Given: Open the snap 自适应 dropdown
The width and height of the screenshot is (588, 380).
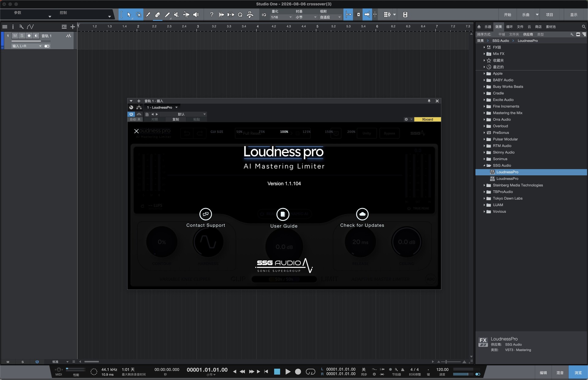Looking at the screenshot, I should tap(330, 17).
